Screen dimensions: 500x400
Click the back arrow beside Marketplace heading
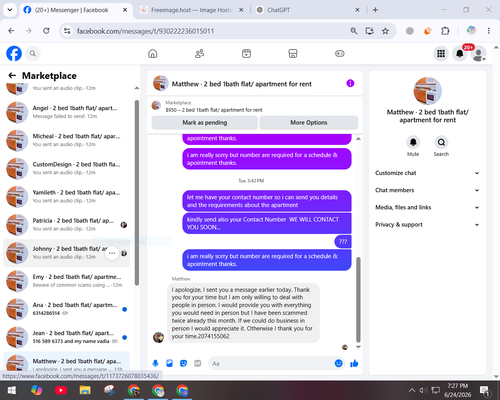12,76
